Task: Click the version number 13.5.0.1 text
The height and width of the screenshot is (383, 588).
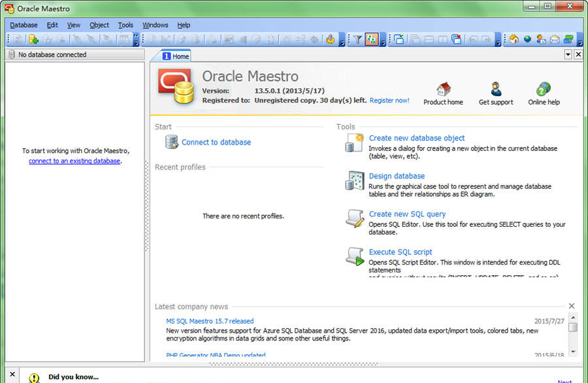Action: coord(267,91)
